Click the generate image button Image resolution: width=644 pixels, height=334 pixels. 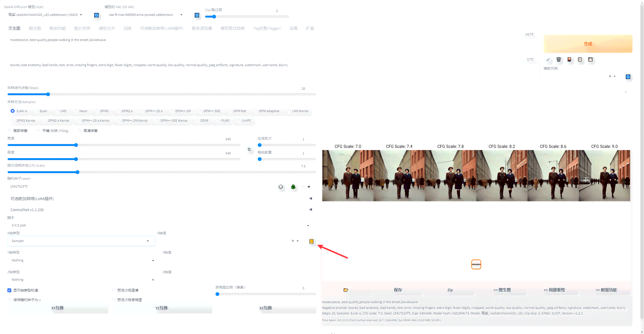(x=589, y=43)
